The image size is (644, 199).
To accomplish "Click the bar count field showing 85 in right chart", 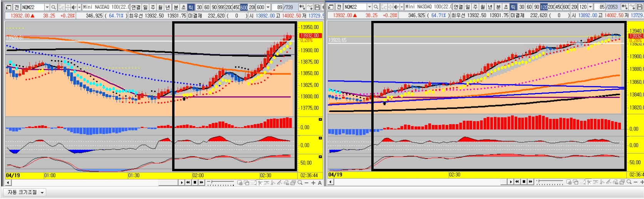I will point(600,7).
